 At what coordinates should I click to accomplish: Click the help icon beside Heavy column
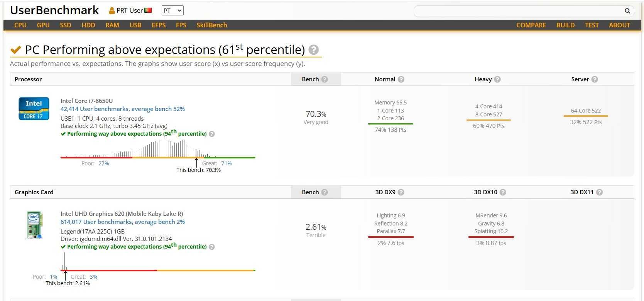click(497, 79)
